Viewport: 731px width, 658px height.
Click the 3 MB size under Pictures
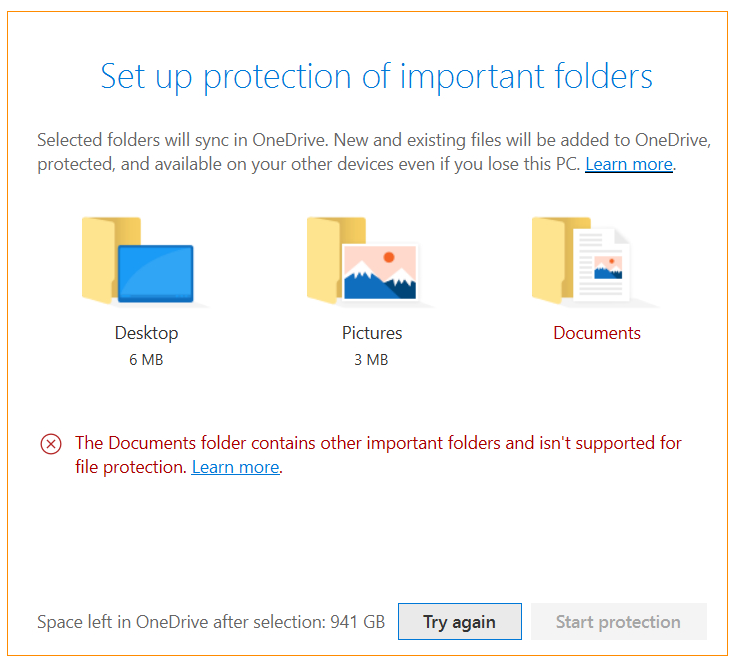371,360
